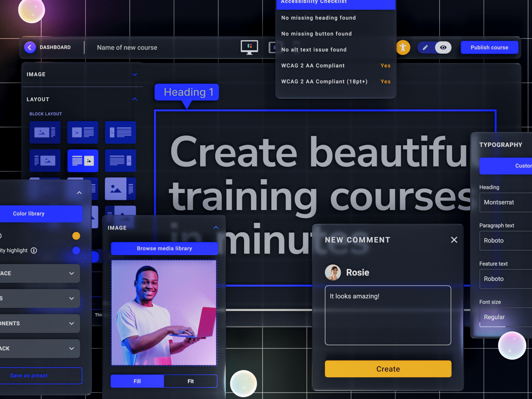Select the desktop monitor preview icon
Screen dimensions: 532x399
[x=249, y=47]
